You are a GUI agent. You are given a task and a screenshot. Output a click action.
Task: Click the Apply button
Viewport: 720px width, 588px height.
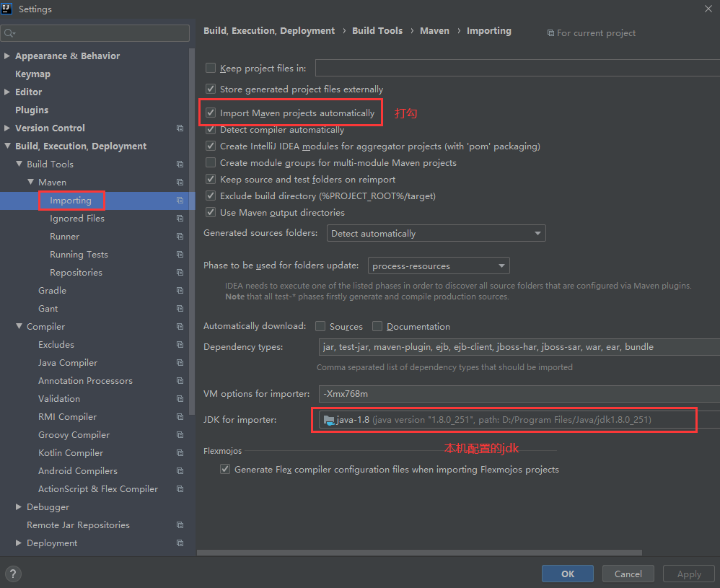pos(688,573)
